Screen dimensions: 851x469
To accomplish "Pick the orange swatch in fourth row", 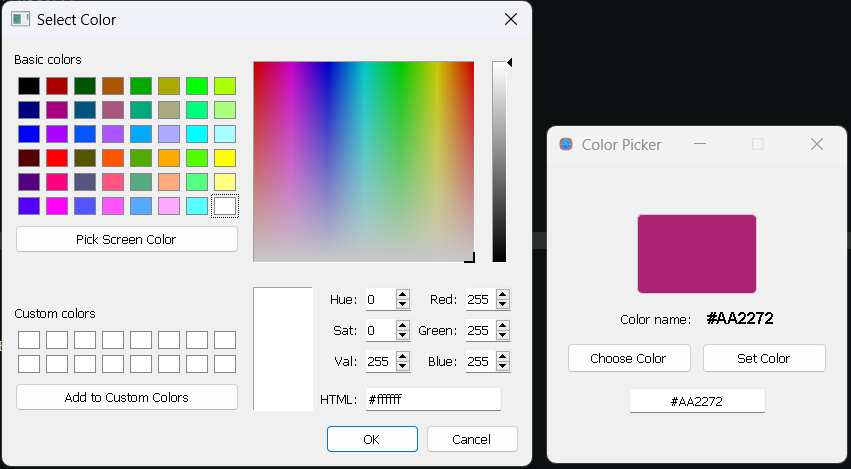I will pyautogui.click(x=169, y=158).
